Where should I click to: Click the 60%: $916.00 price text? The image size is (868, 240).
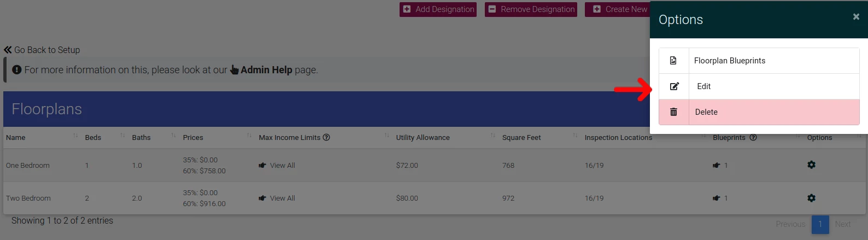point(204,204)
